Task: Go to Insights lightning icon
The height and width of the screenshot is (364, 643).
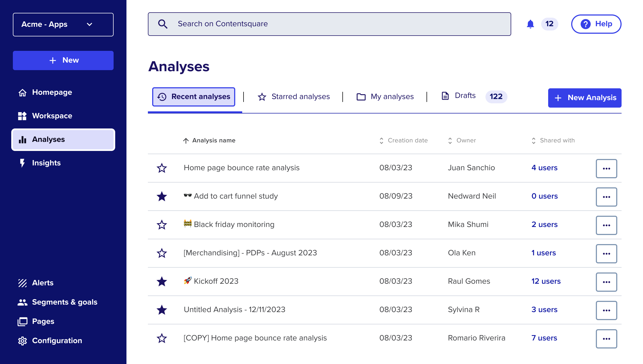Action: [x=23, y=163]
